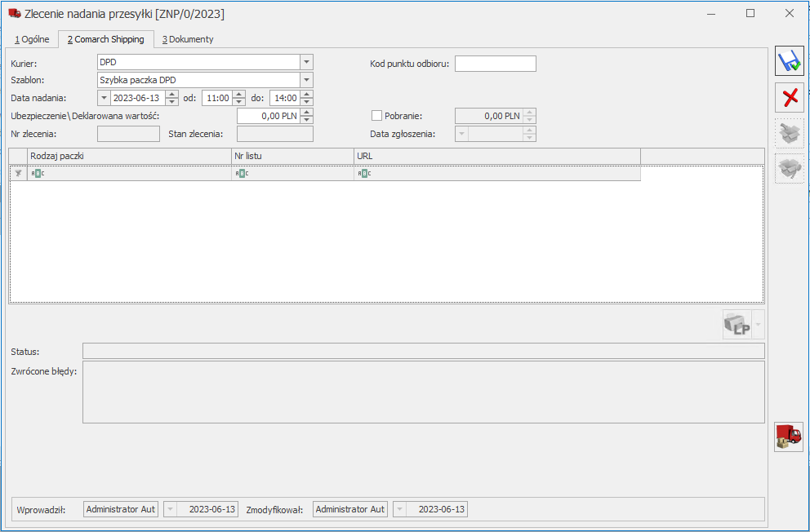Increase the Data nadania date value
This screenshot has width=810, height=532.
click(x=172, y=95)
